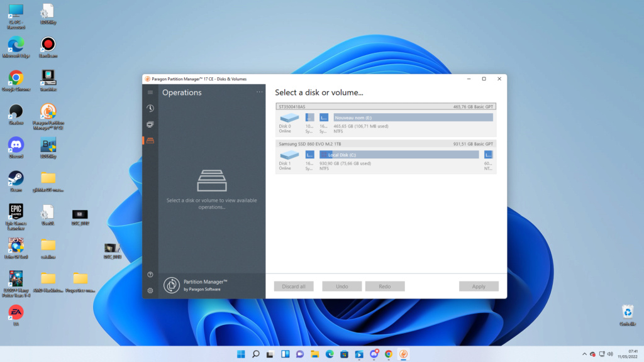Screen dimensions: 644x362
Task: Select the ST3500418AS disk header
Action: click(x=386, y=107)
